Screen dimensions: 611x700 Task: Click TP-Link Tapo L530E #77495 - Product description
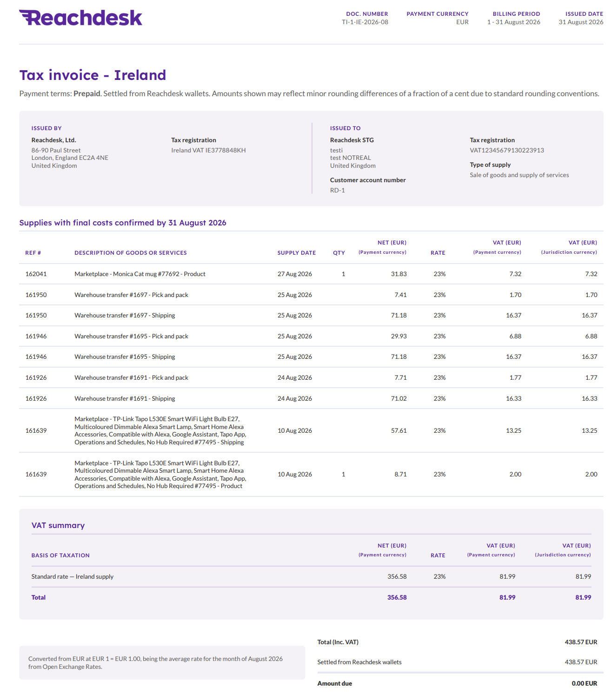pos(160,474)
